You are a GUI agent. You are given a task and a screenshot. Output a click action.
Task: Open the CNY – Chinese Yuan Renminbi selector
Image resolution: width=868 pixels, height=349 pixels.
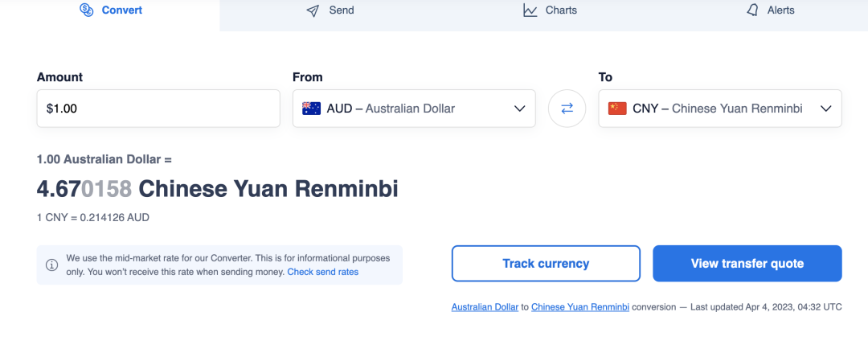coord(720,109)
